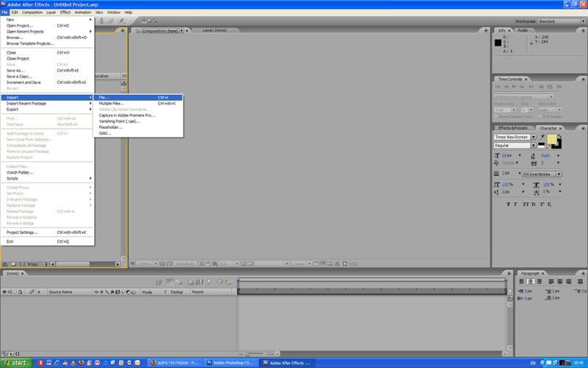The height and width of the screenshot is (368, 588).
Task: Toggle Superscript text style
Action: pos(542,205)
